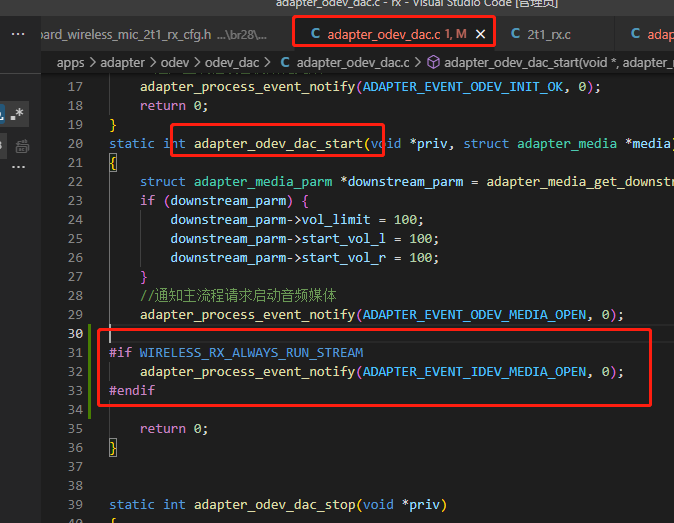
Task: Open the 'adapter' breadcrumb folder
Action: [x=122, y=63]
